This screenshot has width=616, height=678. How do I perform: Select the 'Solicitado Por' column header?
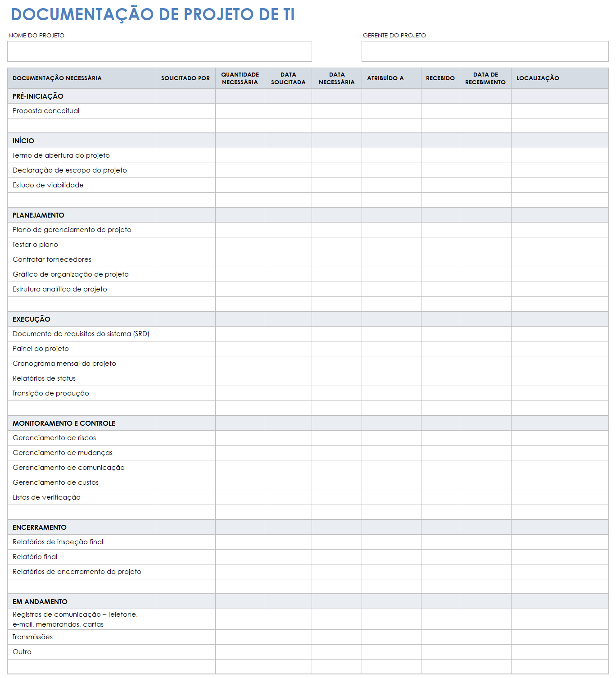(186, 78)
